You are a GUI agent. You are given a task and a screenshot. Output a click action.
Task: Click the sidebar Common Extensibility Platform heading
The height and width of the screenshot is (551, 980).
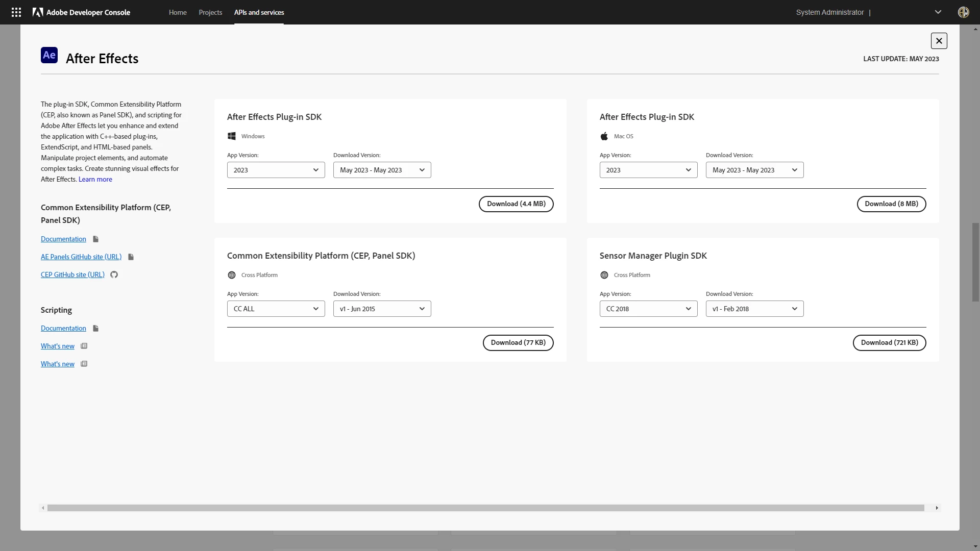[x=106, y=214]
